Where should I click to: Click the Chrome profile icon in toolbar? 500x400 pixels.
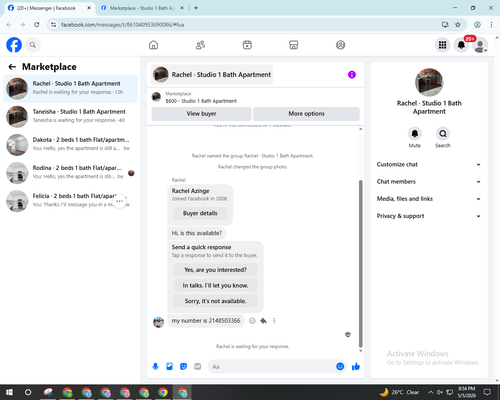pos(477,25)
